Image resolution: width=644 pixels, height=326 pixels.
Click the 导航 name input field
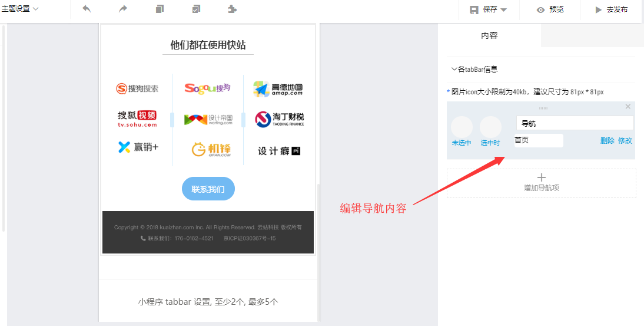(575, 123)
